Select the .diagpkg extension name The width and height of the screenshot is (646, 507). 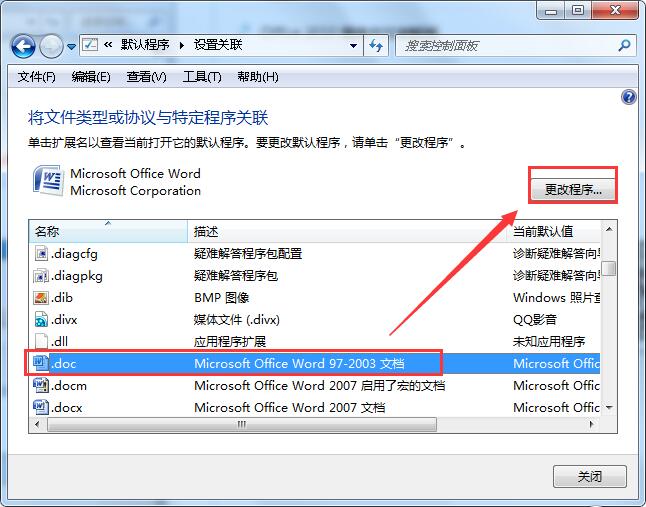click(x=77, y=276)
